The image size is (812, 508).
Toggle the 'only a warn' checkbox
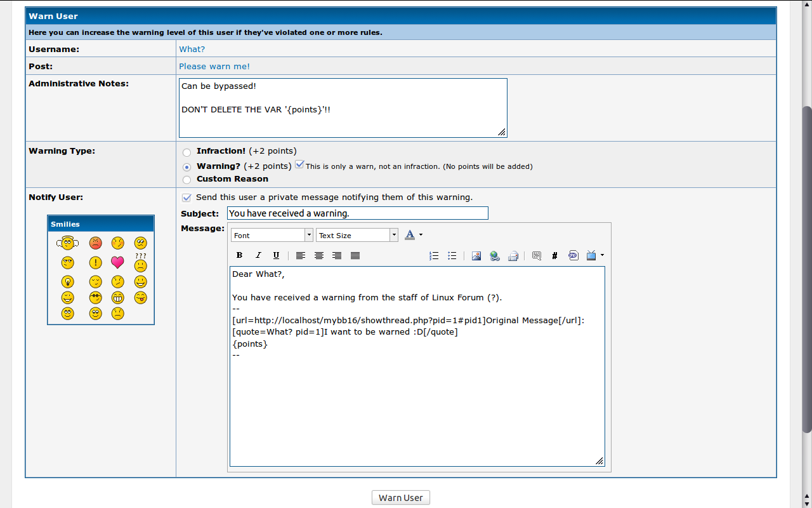coord(299,164)
